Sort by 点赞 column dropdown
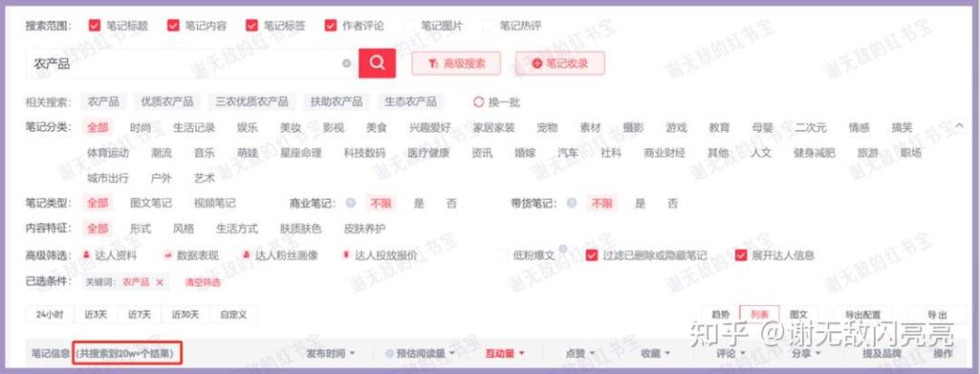This screenshot has width=980, height=374. click(x=580, y=353)
